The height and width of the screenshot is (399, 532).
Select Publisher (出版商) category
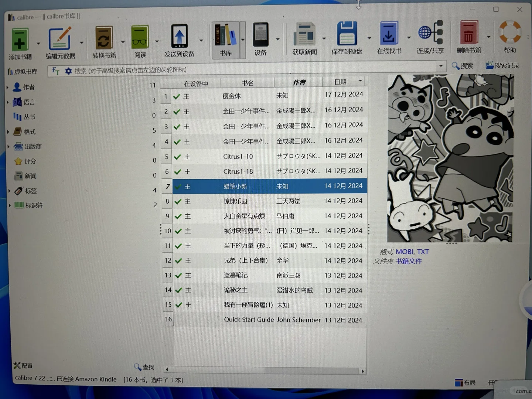point(28,146)
